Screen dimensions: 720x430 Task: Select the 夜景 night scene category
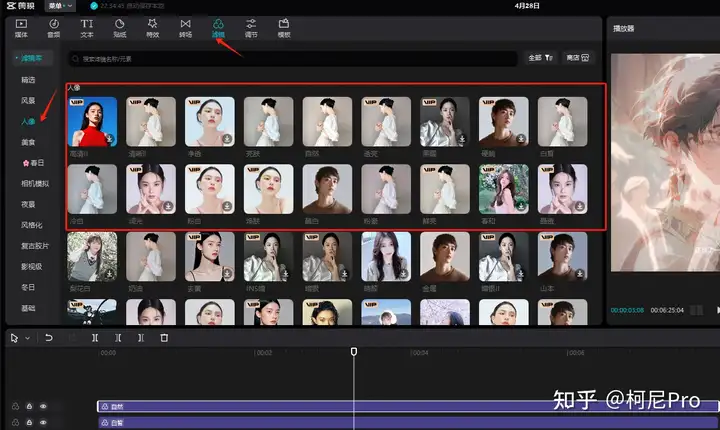28,204
